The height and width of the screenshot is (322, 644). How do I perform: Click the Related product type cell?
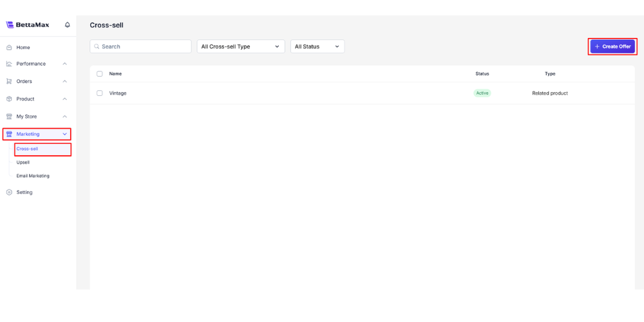pos(550,93)
